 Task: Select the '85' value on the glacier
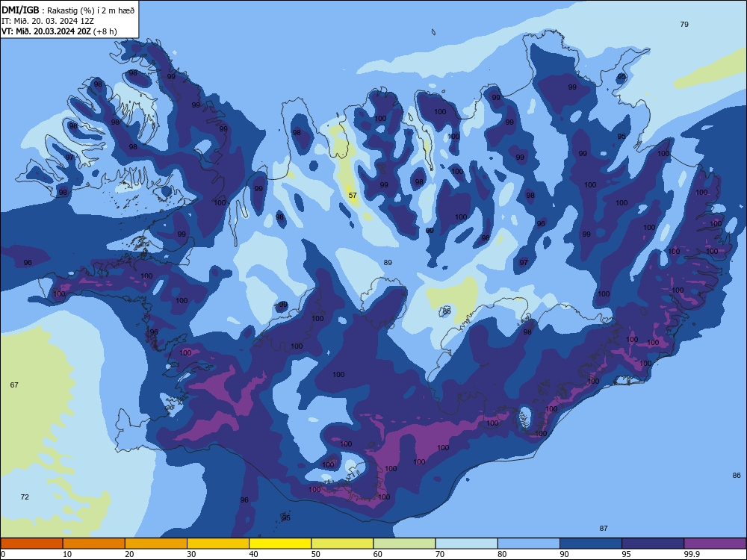447,311
